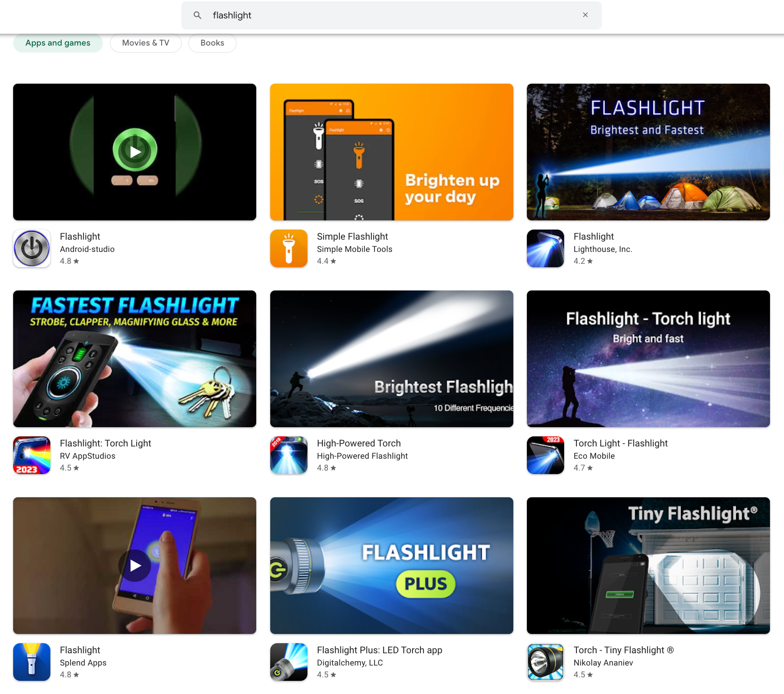The width and height of the screenshot is (784, 694).
Task: Open Flashlight title by Splend Apps
Action: [80, 650]
